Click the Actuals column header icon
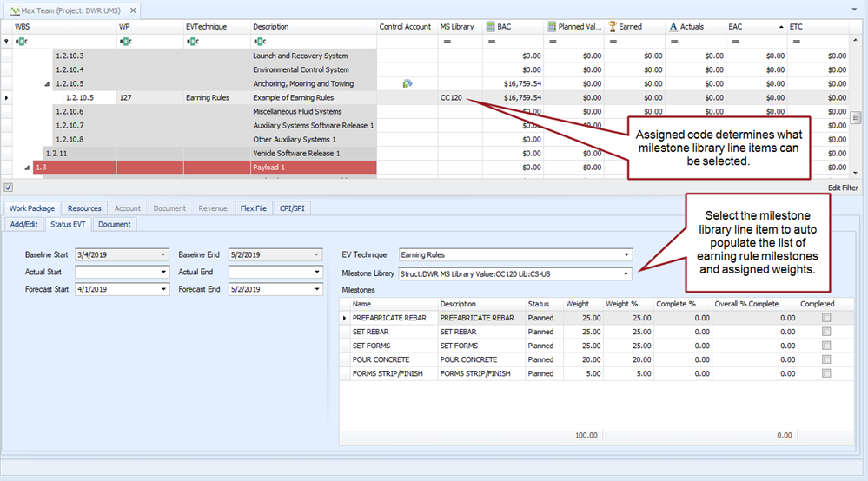 coord(674,27)
